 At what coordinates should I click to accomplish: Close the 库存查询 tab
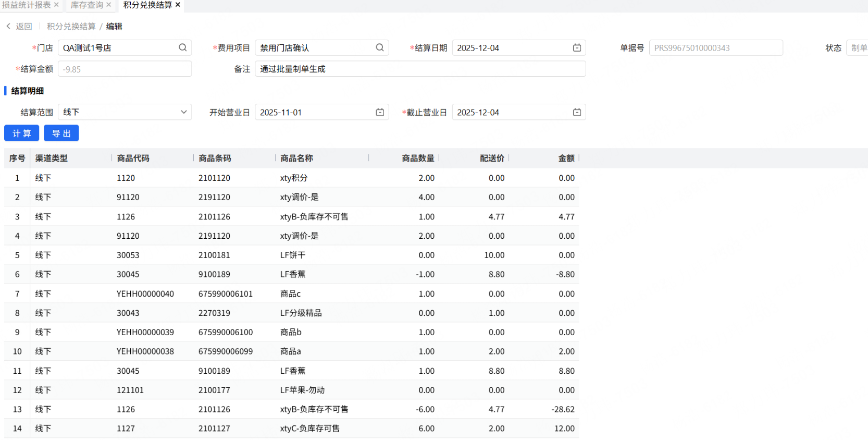click(x=109, y=5)
